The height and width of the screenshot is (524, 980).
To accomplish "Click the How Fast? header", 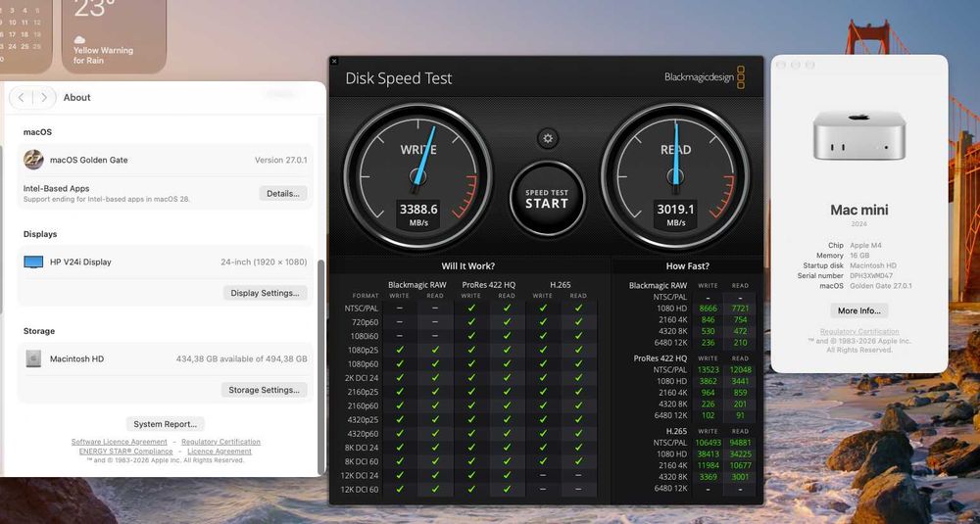I will point(688,266).
